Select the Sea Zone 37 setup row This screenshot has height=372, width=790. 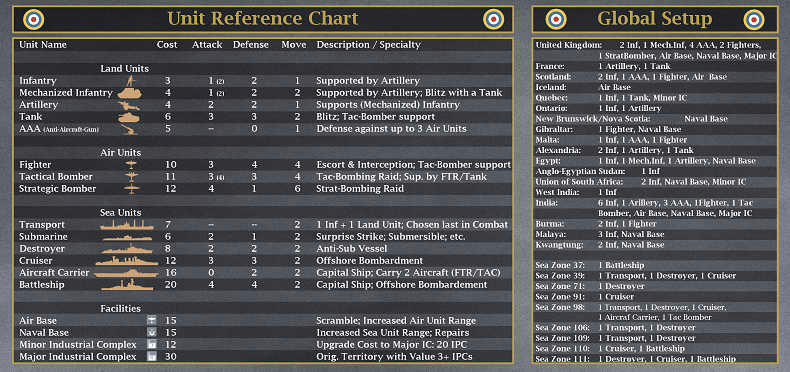coord(654,265)
